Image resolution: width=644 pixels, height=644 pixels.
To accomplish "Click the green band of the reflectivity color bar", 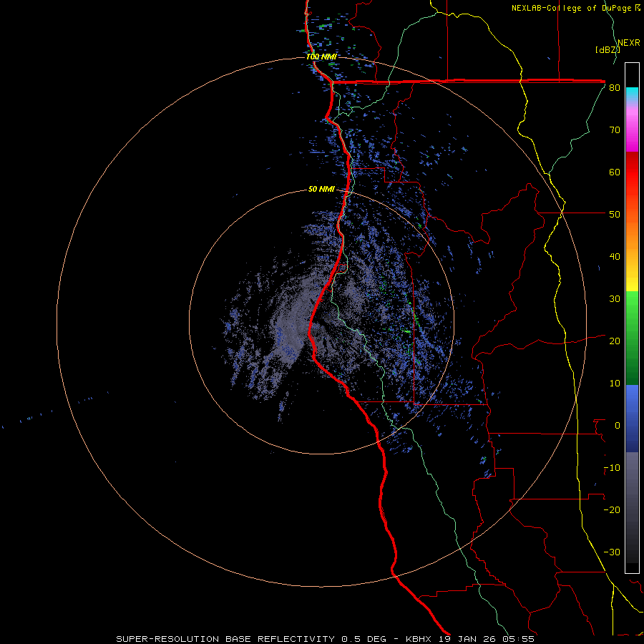I will click(632, 338).
